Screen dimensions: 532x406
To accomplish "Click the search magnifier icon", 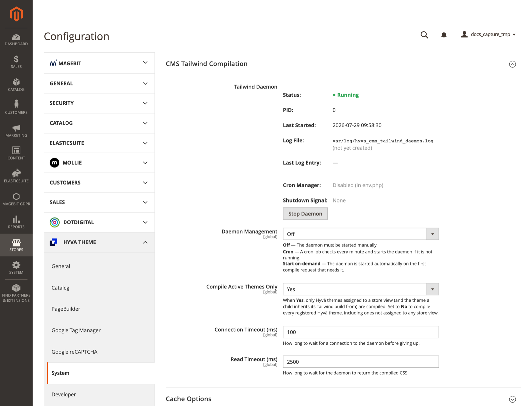I will [x=424, y=35].
